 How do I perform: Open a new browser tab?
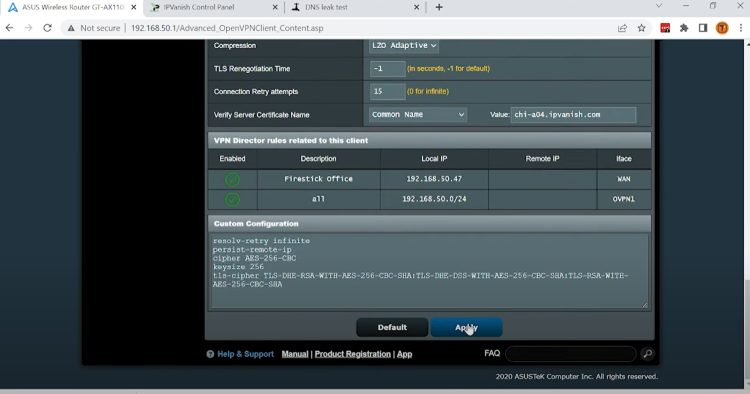[439, 7]
